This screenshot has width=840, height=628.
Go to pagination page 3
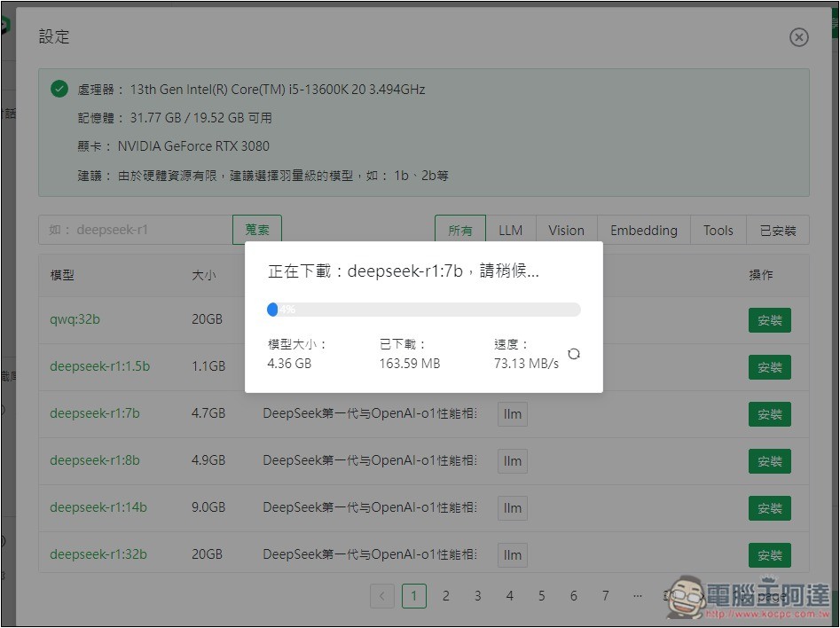pyautogui.click(x=478, y=596)
